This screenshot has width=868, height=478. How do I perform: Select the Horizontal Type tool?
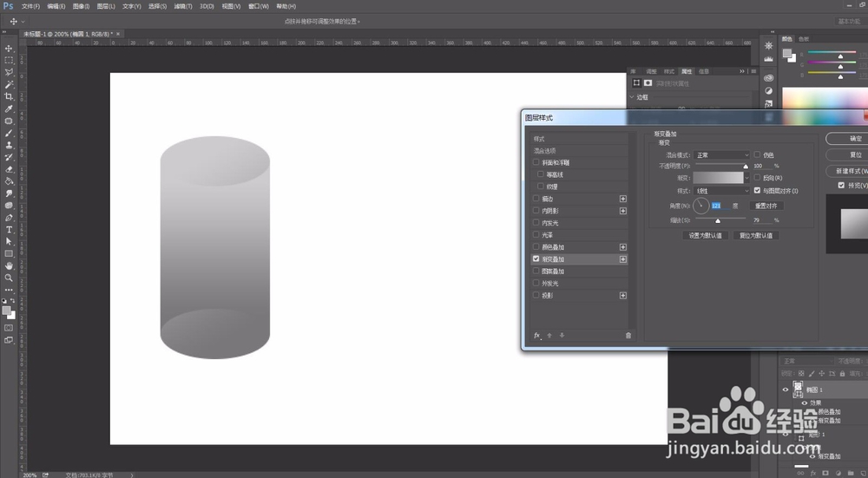pos(9,230)
